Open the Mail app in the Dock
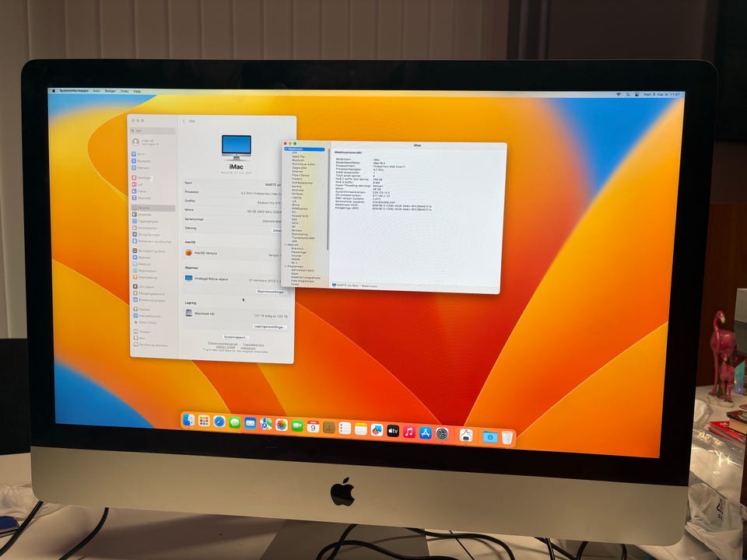Image resolution: width=747 pixels, height=560 pixels. 250,423
